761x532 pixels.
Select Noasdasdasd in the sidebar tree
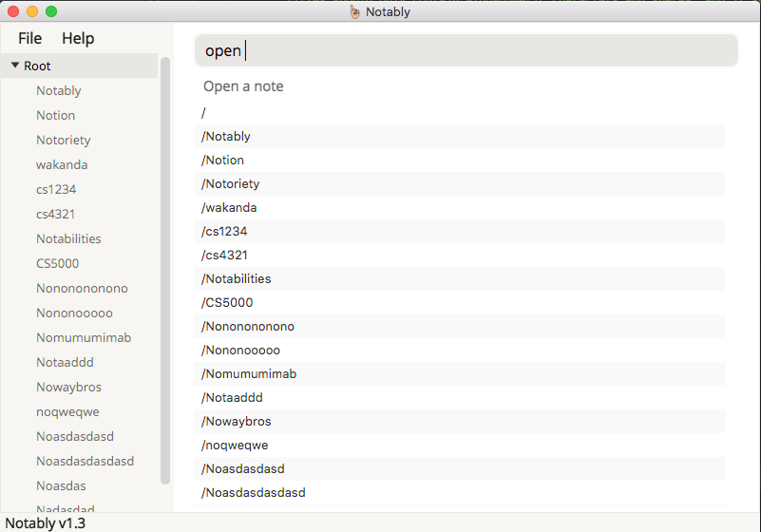75,436
